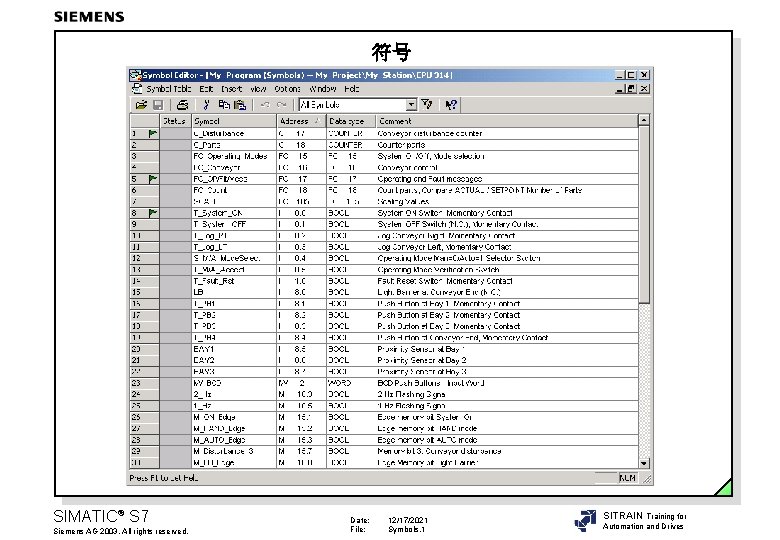Minimize the inner symbol table window
This screenshot has height=540, width=780.
[619, 89]
